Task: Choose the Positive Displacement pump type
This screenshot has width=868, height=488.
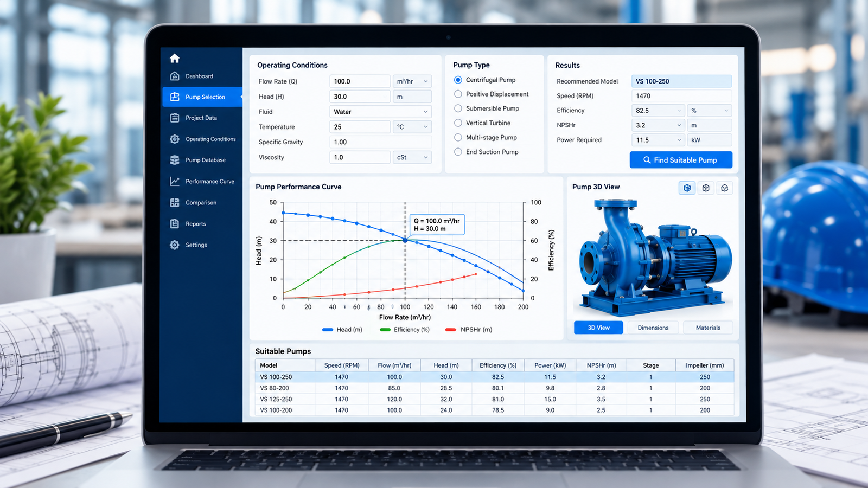Action: click(x=458, y=94)
